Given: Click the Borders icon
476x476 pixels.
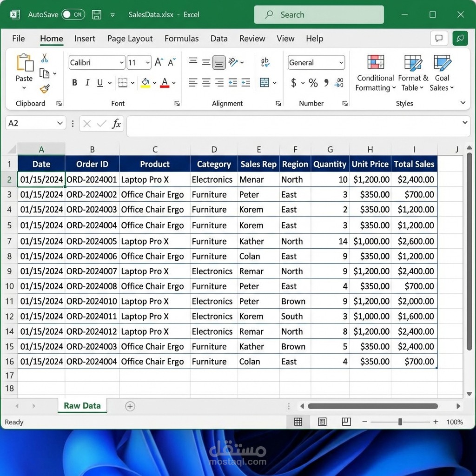Looking at the screenshot, I should (123, 83).
